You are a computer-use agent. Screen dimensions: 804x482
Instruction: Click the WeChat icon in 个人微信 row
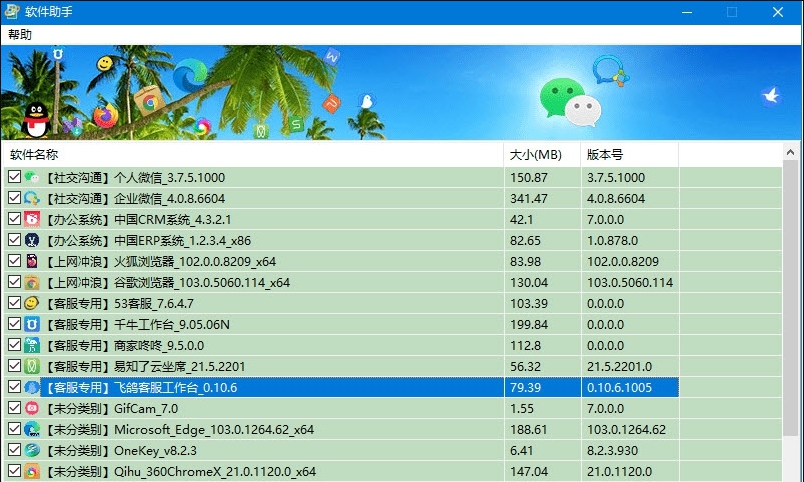pos(32,177)
